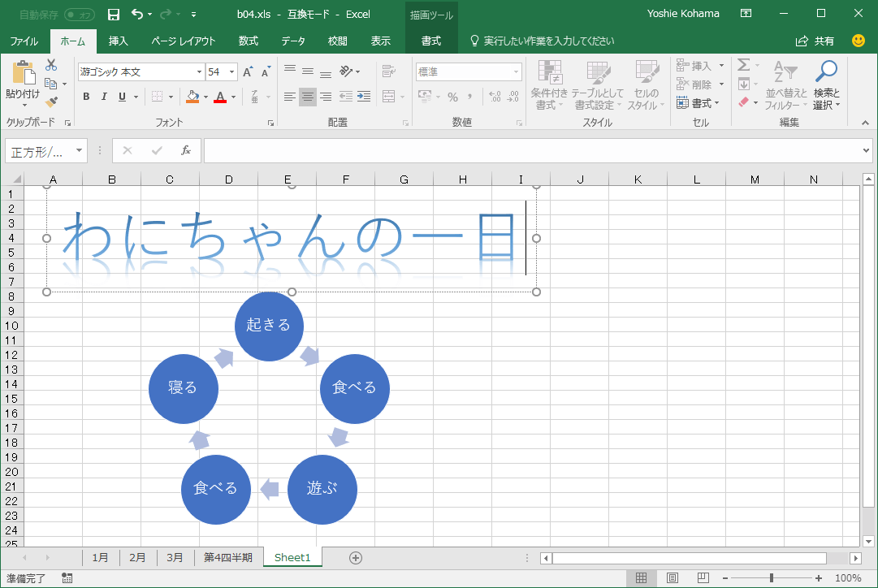This screenshot has width=878, height=588.
Task: Zoom out with minus button
Action: (x=725, y=578)
